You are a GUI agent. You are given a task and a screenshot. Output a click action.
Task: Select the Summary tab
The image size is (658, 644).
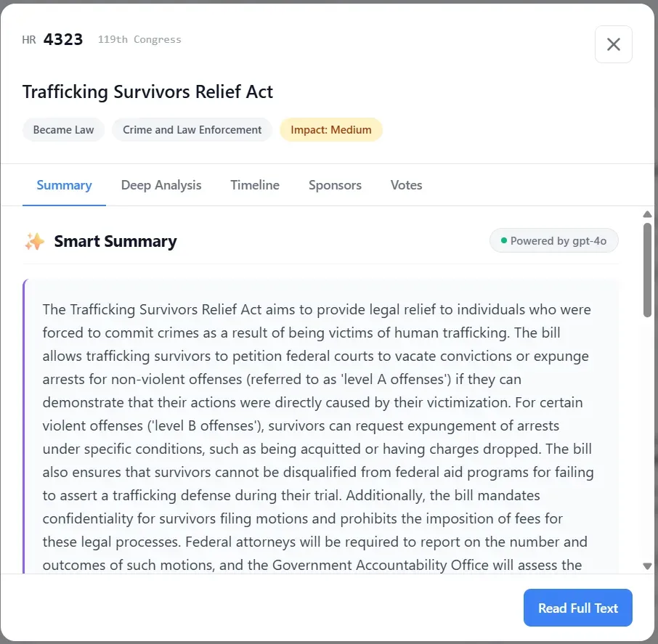coord(63,185)
